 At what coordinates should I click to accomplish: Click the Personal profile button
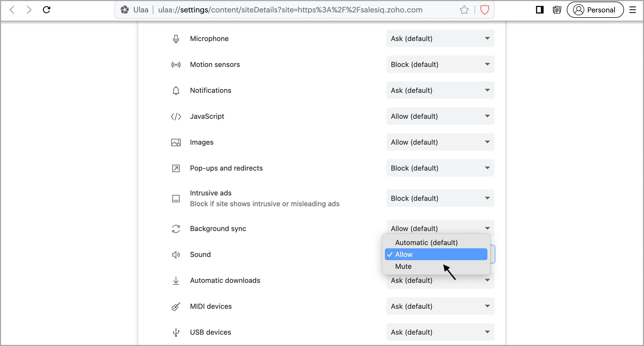(x=595, y=10)
